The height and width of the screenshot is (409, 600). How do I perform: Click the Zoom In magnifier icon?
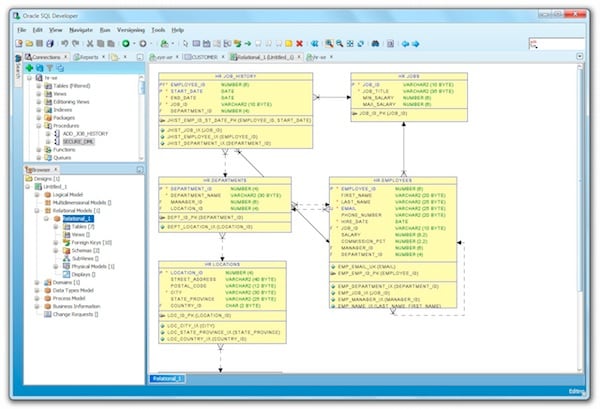pyautogui.click(x=329, y=44)
